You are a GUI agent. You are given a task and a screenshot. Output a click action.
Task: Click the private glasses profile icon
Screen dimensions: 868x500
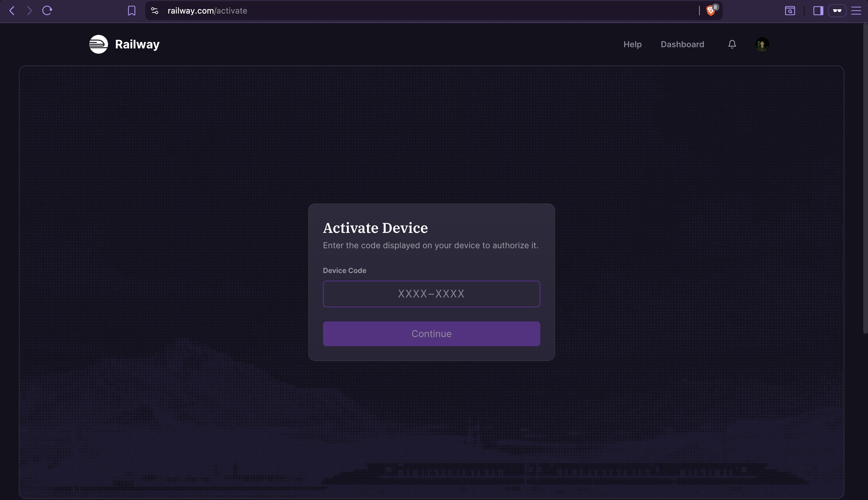(x=837, y=11)
